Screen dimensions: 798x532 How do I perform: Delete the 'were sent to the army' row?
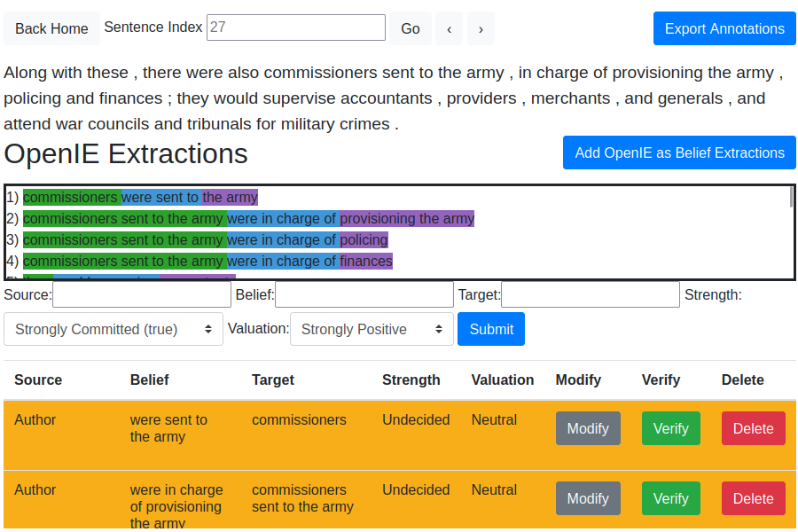(x=753, y=428)
